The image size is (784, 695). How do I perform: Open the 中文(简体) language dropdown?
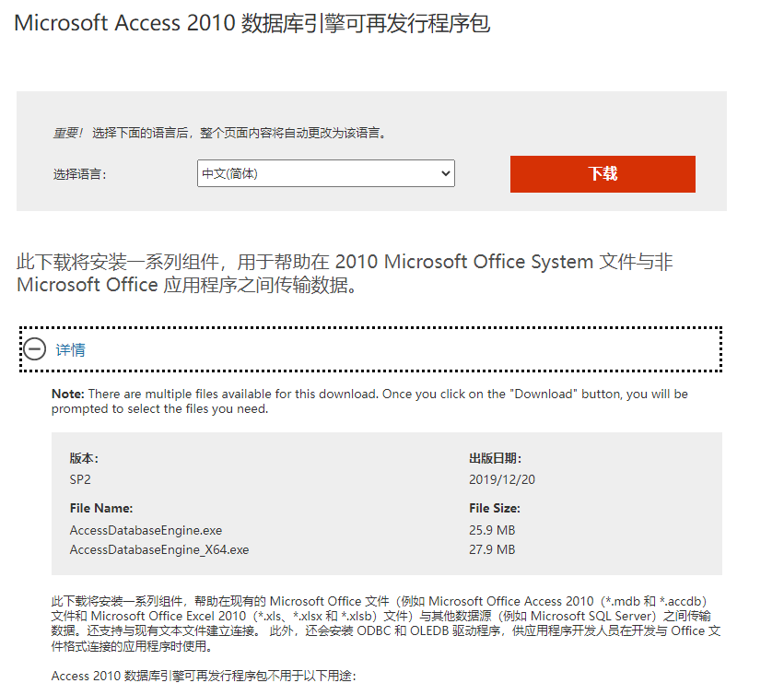pos(326,173)
